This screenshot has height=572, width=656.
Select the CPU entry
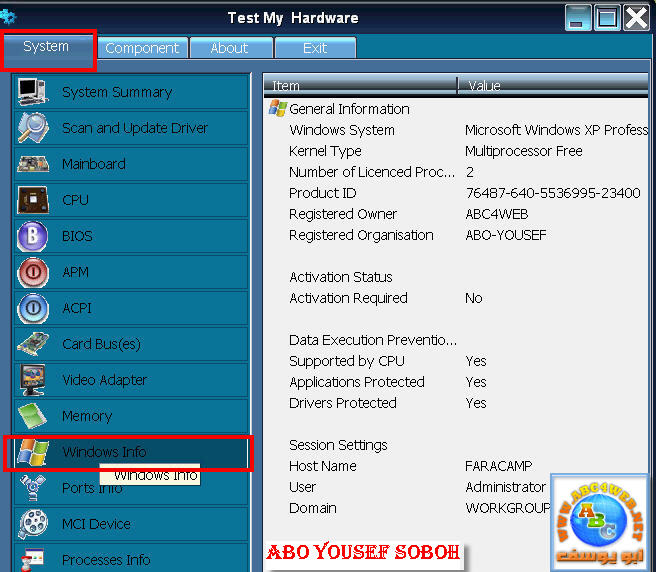coord(131,200)
